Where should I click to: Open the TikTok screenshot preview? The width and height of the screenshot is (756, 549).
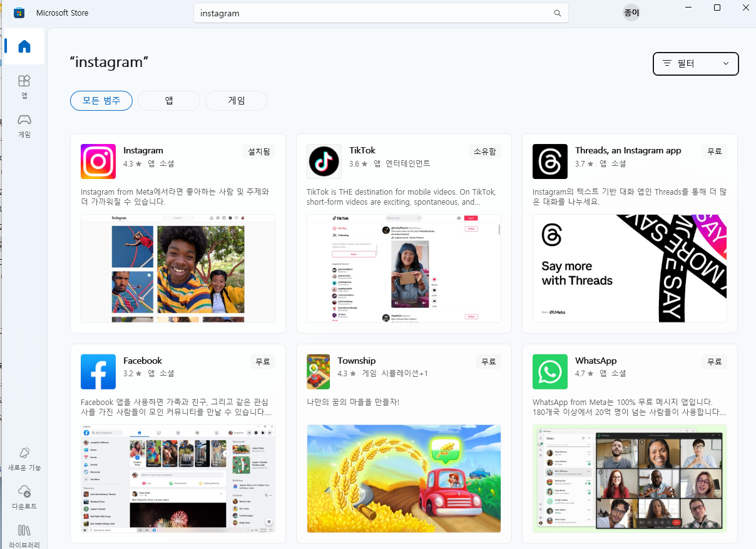point(404,269)
